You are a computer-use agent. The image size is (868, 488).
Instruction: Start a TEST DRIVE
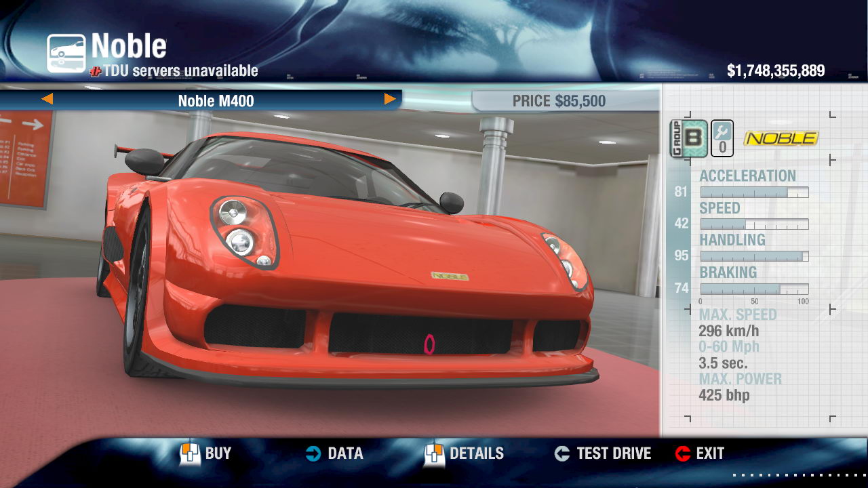pos(614,453)
